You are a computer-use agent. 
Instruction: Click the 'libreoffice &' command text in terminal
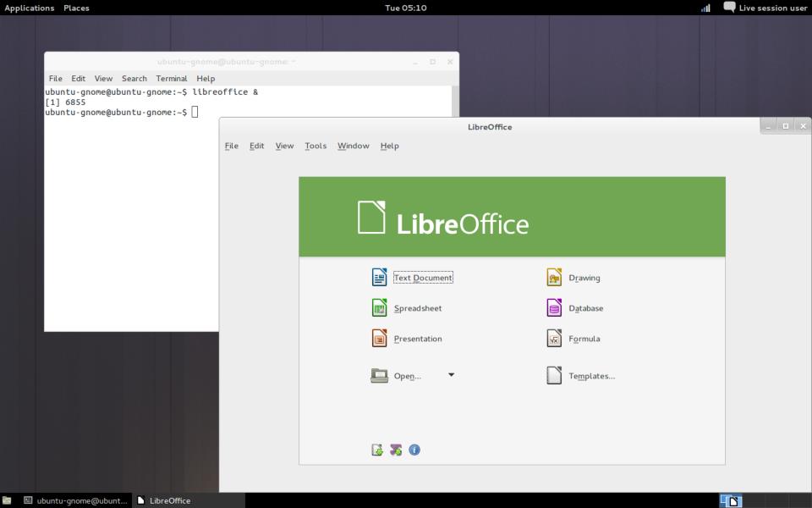(x=225, y=91)
